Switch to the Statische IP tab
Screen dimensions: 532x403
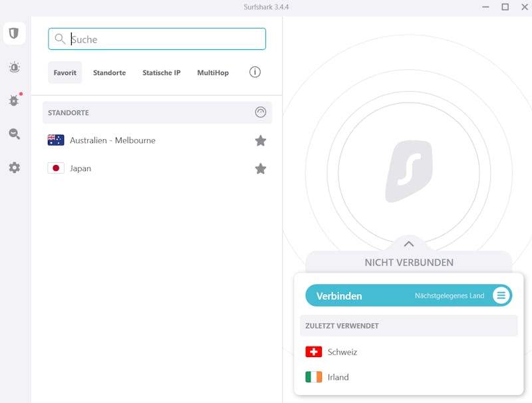(162, 72)
